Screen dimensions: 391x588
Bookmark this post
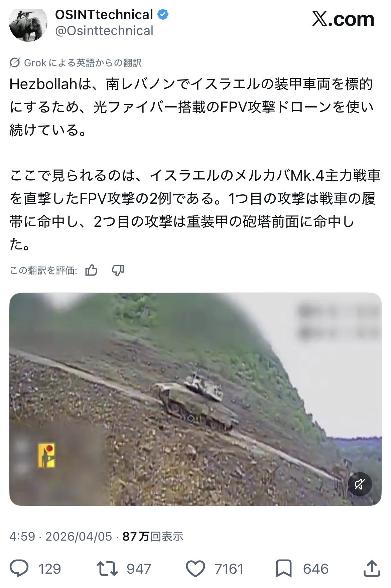[x=283, y=569]
